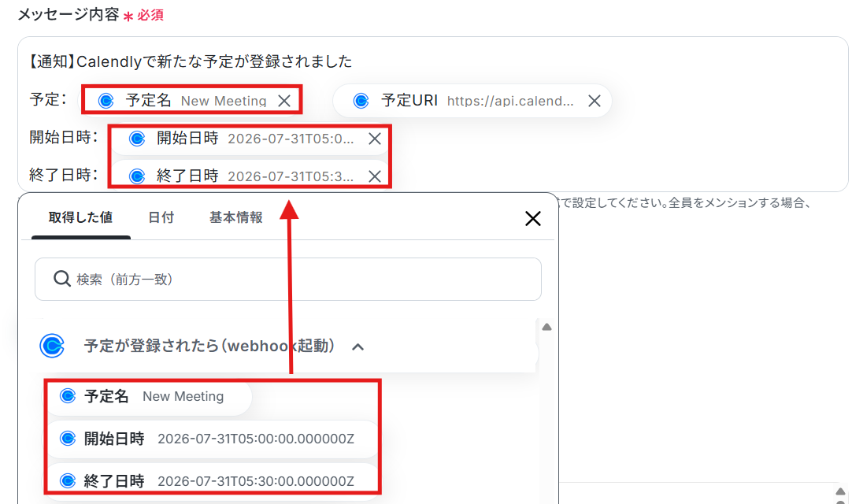The height and width of the screenshot is (504, 852).
Task: Click the Calendly icon on 予定名 message chip
Action: pos(106,101)
